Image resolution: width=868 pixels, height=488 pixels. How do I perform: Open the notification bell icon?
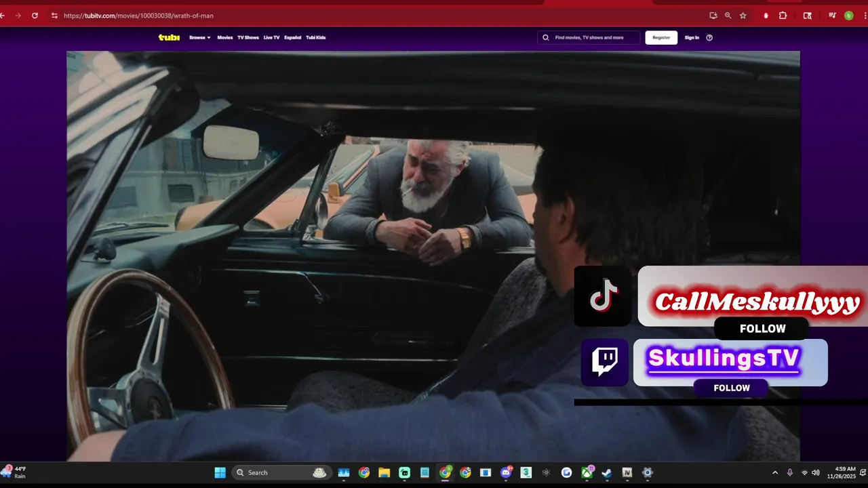pyautogui.click(x=863, y=472)
